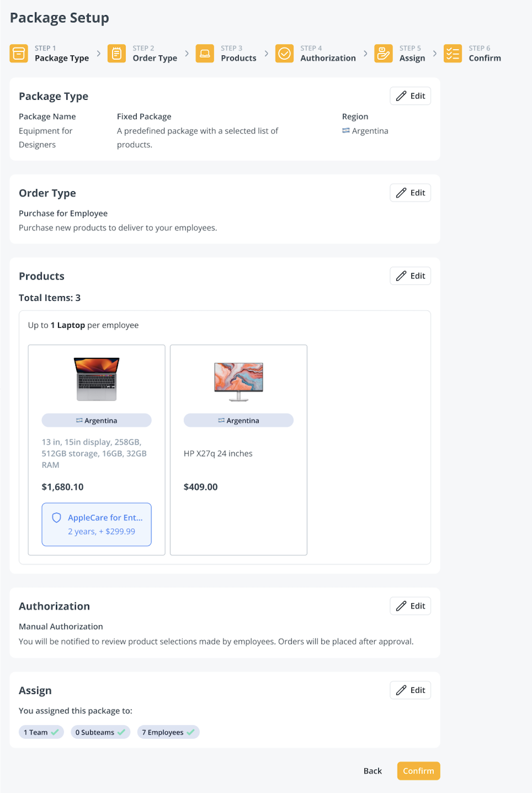Viewport: 532px width, 793px height.
Task: Select the HP X27q monitor thumbnail
Action: (239, 381)
